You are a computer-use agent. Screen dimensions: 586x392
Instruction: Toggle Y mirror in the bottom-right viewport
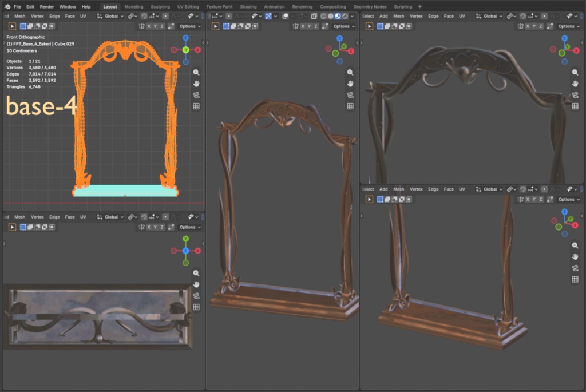pos(534,200)
